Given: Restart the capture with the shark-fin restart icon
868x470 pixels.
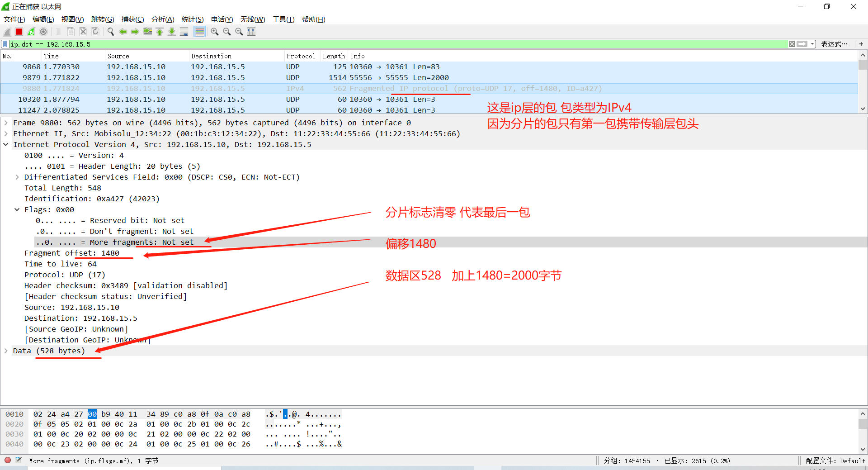Looking at the screenshot, I should (x=31, y=32).
